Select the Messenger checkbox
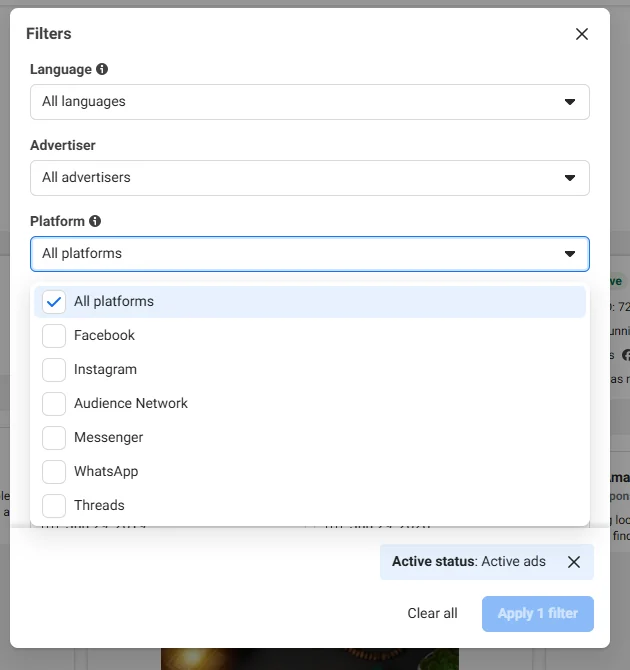The height and width of the screenshot is (670, 630). (54, 438)
